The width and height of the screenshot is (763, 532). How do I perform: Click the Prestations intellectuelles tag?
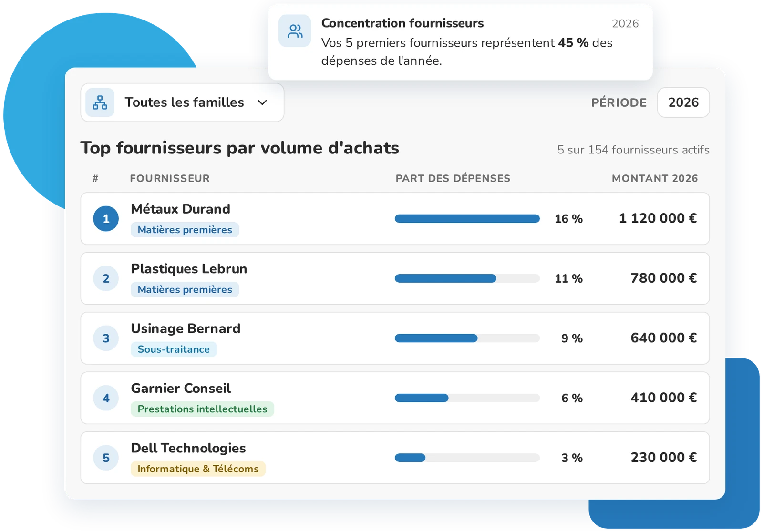click(202, 409)
